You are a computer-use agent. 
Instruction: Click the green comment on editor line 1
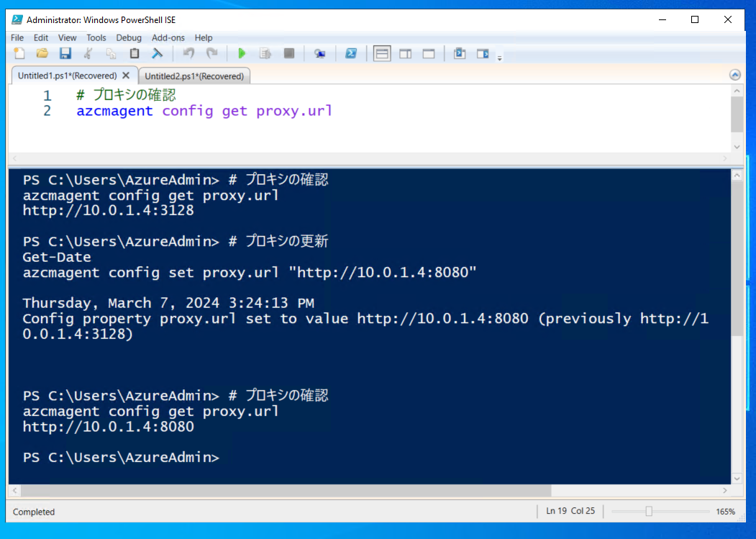[x=126, y=94]
